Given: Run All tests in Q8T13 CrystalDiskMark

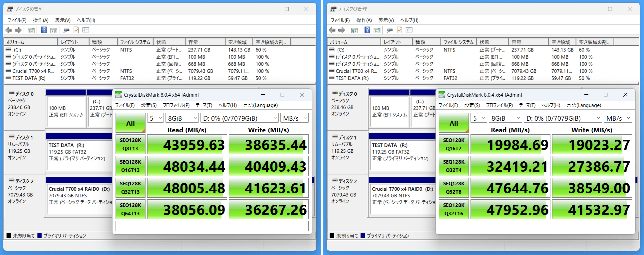Looking at the screenshot, I should point(131,123).
